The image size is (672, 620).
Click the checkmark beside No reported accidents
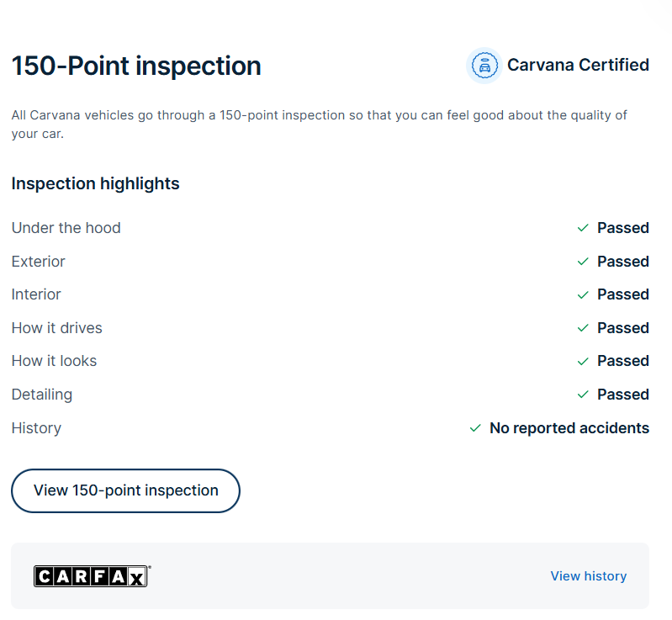pyautogui.click(x=475, y=428)
